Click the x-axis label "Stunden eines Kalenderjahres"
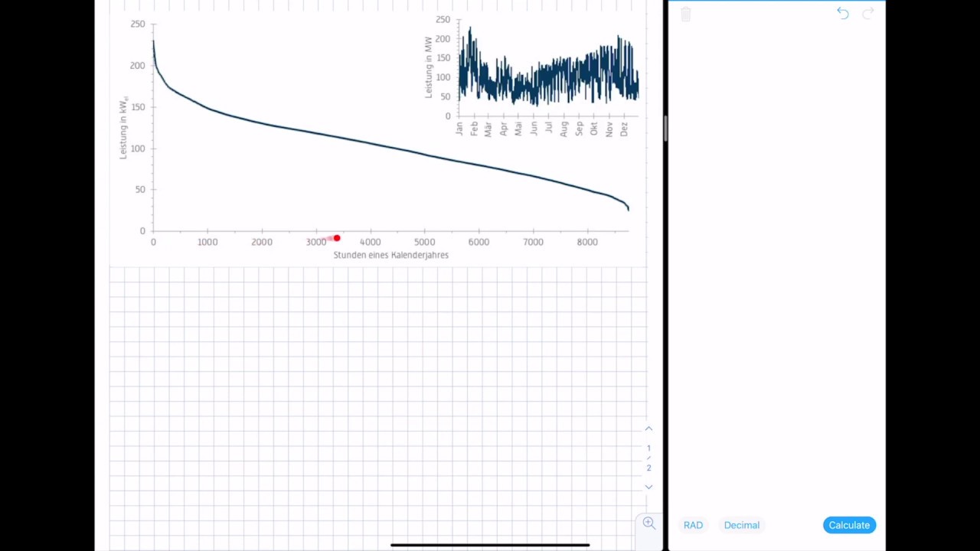The width and height of the screenshot is (980, 551). pos(390,255)
